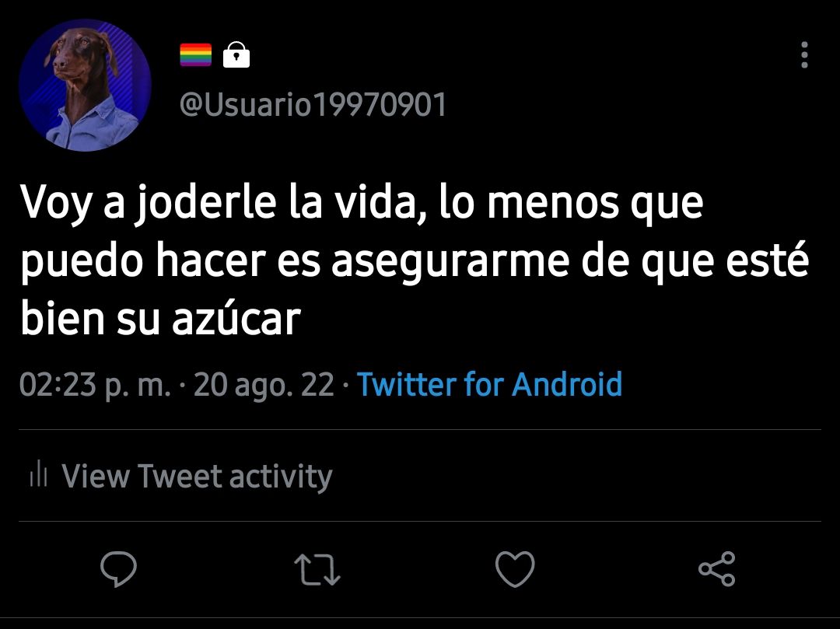The image size is (840, 629).
Task: Follow the Twitter for Android source link
Action: coord(489,384)
